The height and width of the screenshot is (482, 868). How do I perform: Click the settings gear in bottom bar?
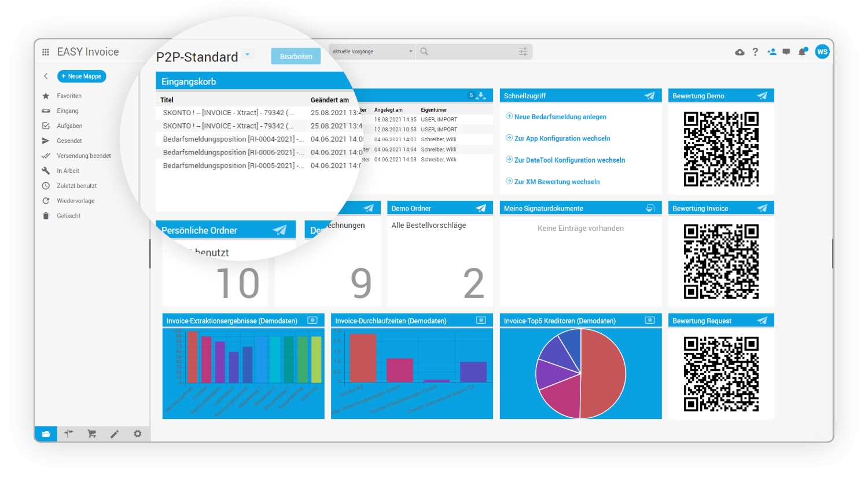[x=138, y=433]
